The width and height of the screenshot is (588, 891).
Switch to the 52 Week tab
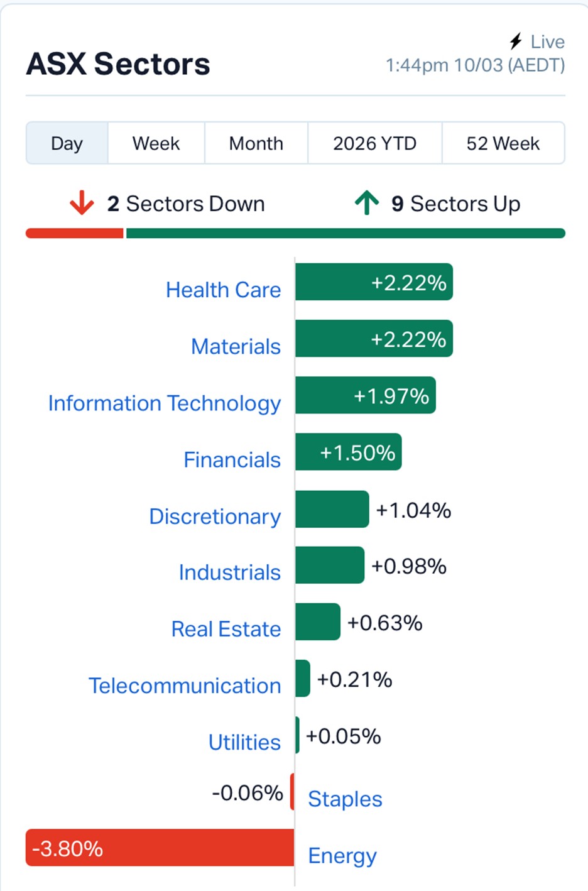point(503,143)
